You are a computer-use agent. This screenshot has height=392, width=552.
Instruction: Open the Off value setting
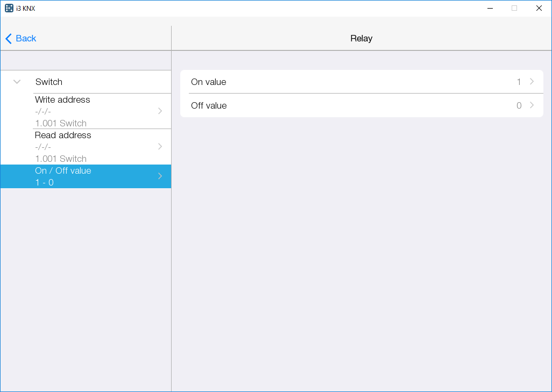(x=323, y=105)
